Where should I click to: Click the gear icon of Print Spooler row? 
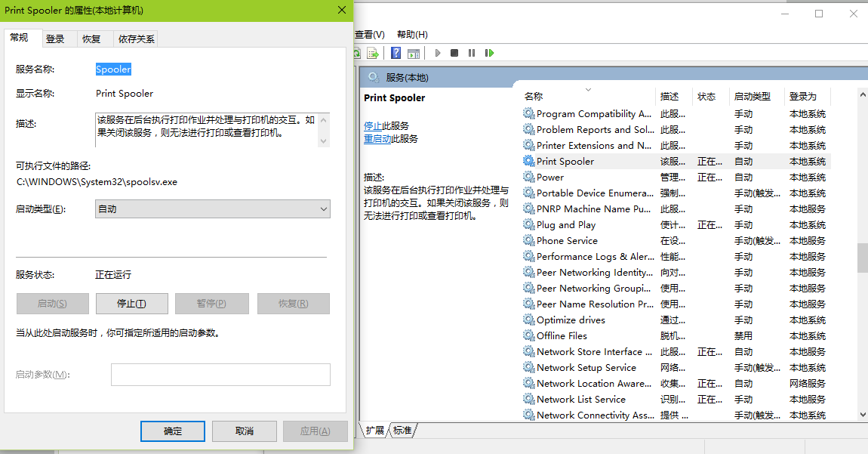pyautogui.click(x=528, y=162)
